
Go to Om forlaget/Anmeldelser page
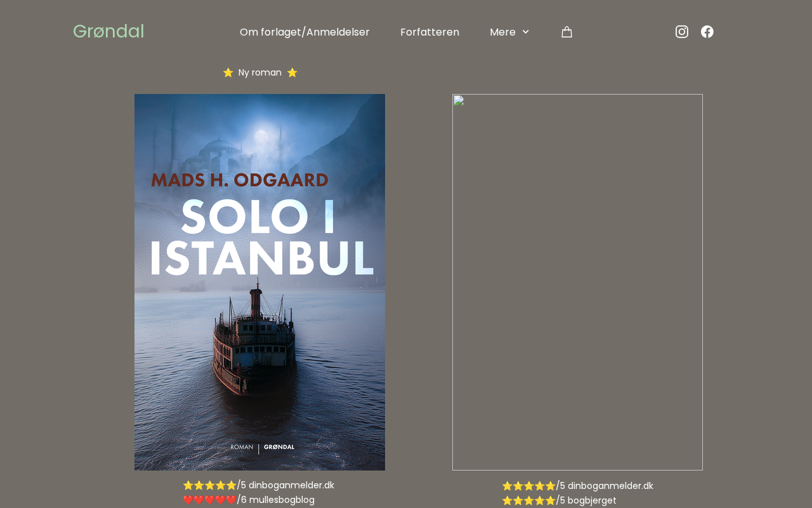(x=304, y=32)
